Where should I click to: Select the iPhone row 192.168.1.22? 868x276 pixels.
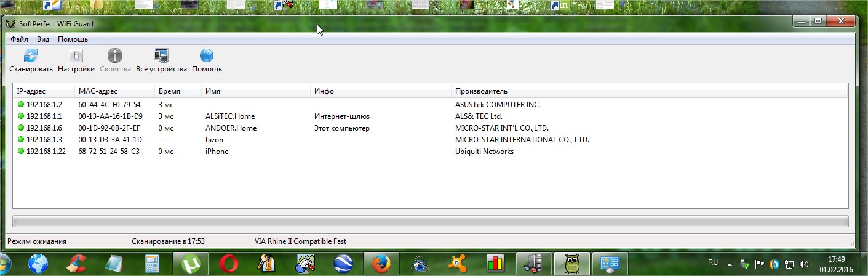[x=430, y=152]
